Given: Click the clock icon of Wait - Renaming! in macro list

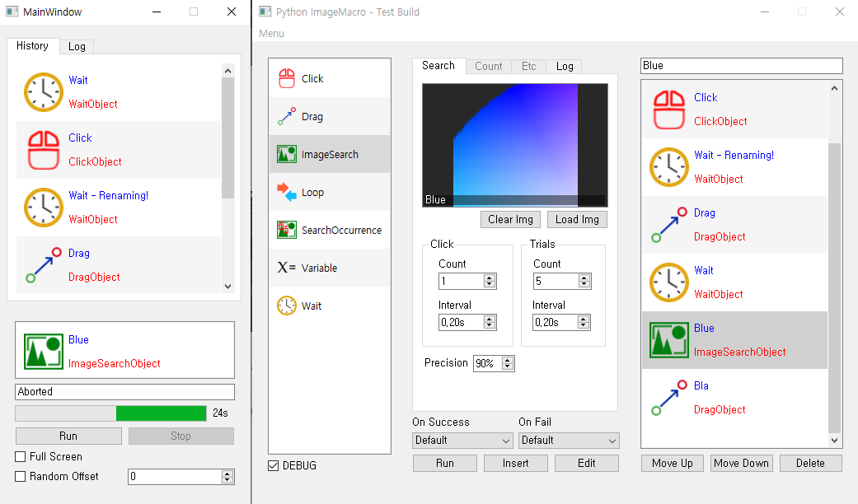Looking at the screenshot, I should click(x=669, y=167).
